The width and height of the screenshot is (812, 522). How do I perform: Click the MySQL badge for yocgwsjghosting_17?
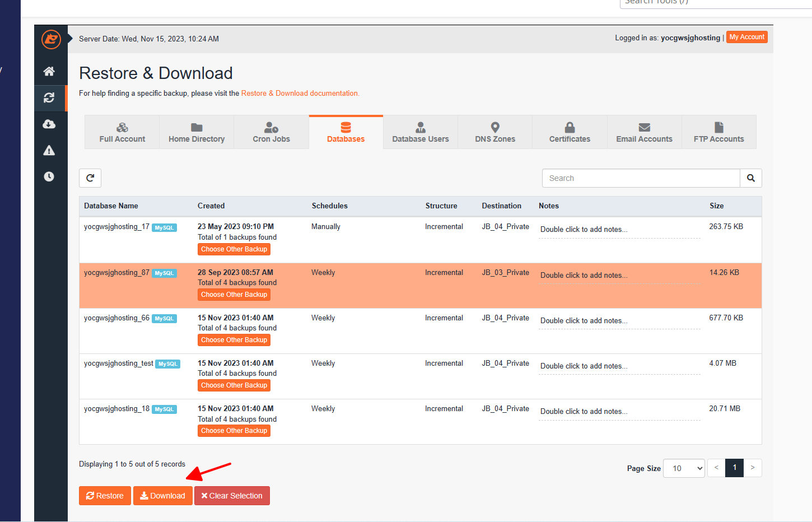165,227
